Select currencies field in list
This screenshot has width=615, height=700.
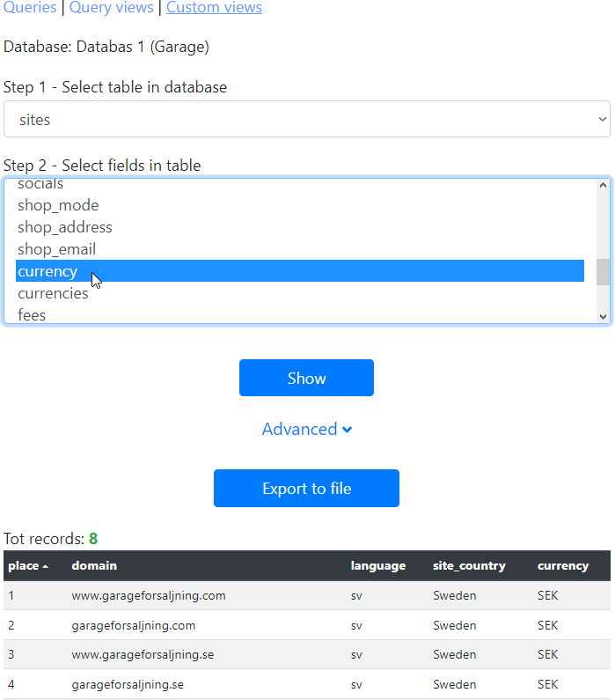53,293
